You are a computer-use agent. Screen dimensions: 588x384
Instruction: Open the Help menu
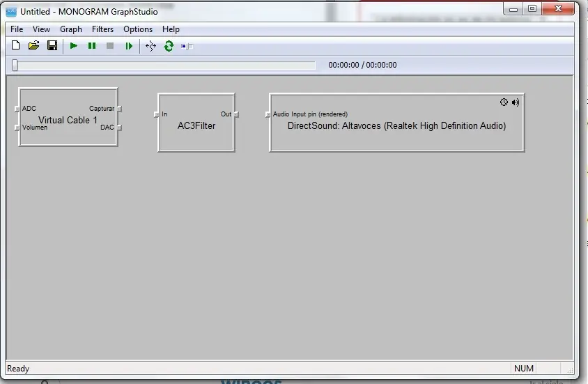pyautogui.click(x=171, y=29)
